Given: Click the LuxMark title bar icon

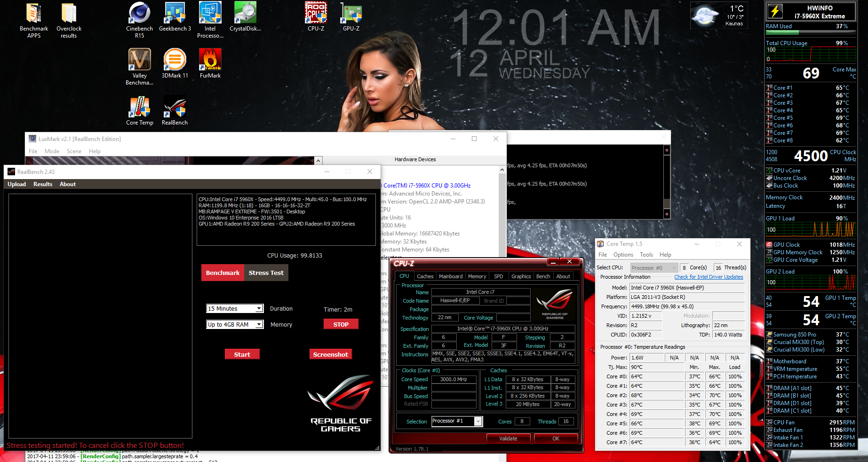Looking at the screenshot, I should coord(32,139).
